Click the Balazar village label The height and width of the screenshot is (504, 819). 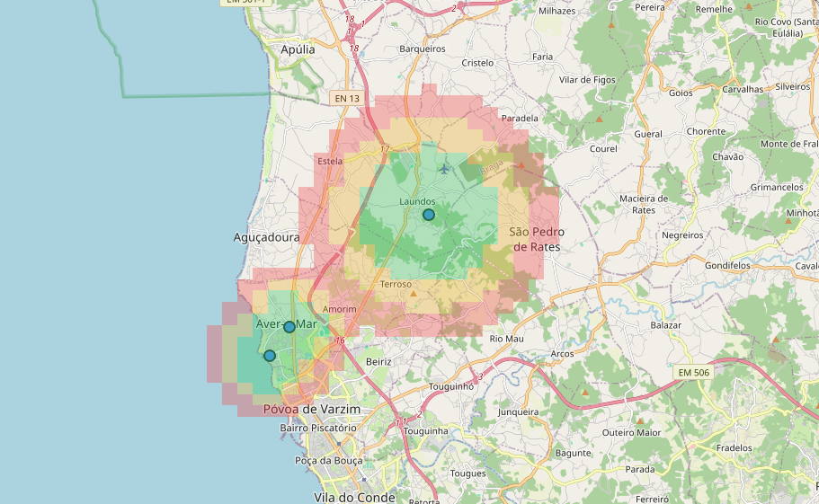point(665,325)
